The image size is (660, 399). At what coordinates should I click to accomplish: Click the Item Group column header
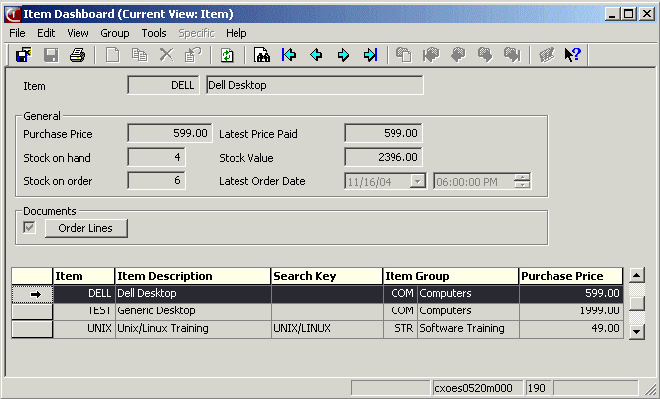[451, 276]
